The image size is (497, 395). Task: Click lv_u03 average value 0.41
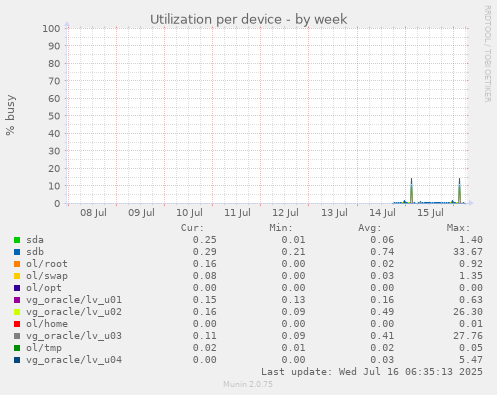click(x=382, y=336)
